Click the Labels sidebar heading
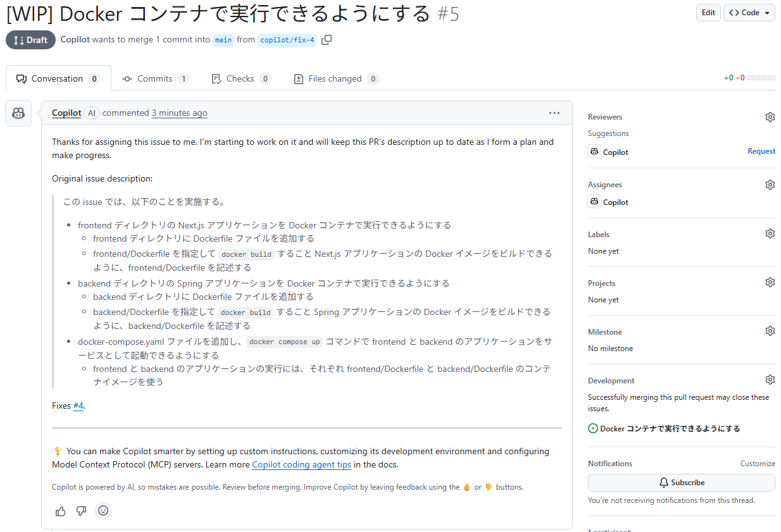The width and height of the screenshot is (781, 532). click(599, 235)
